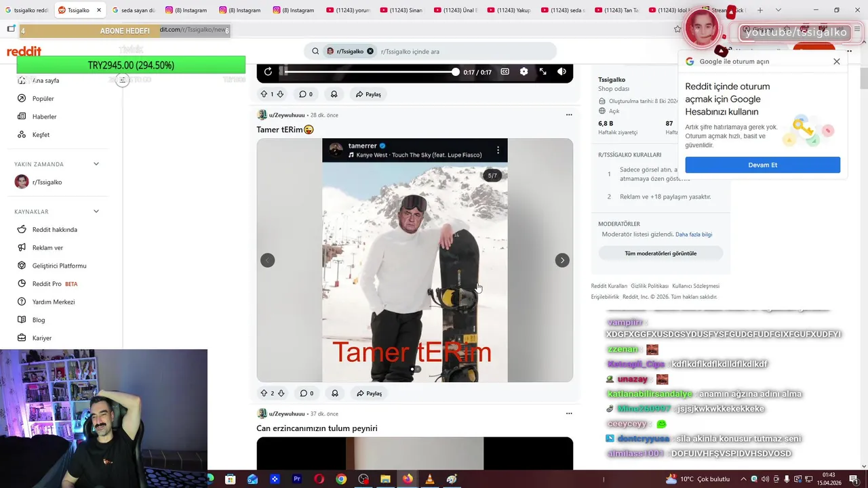Screen dimensions: 868x488
Task: Switch to the (11243) Yakup browser tab
Action: tap(509, 10)
